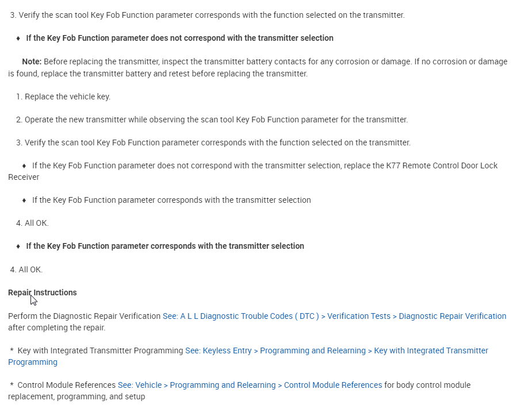Select the 'Replace the vehicle key' step
Viewport: 520px width, 420px height.
[67, 97]
